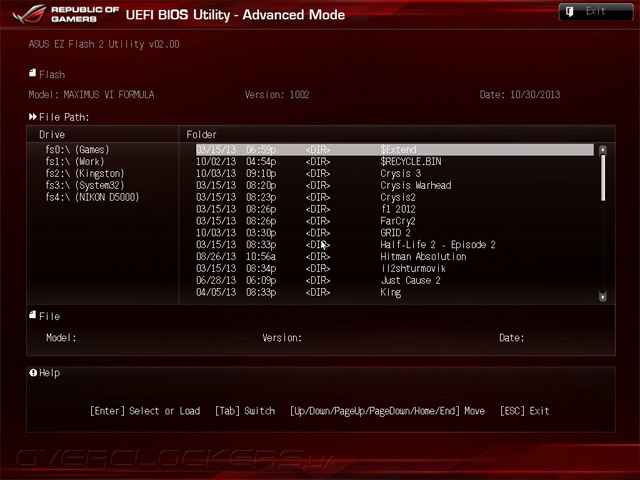
Task: Click the ROG logo emblem
Action: [x=29, y=14]
